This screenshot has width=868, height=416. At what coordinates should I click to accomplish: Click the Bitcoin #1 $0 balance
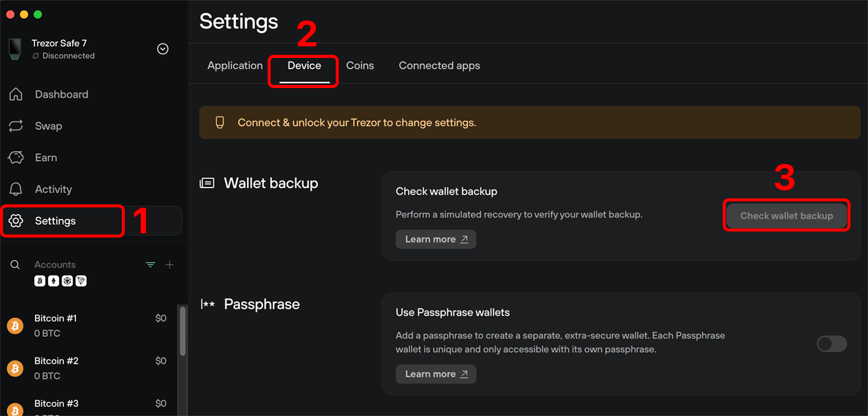[161, 318]
